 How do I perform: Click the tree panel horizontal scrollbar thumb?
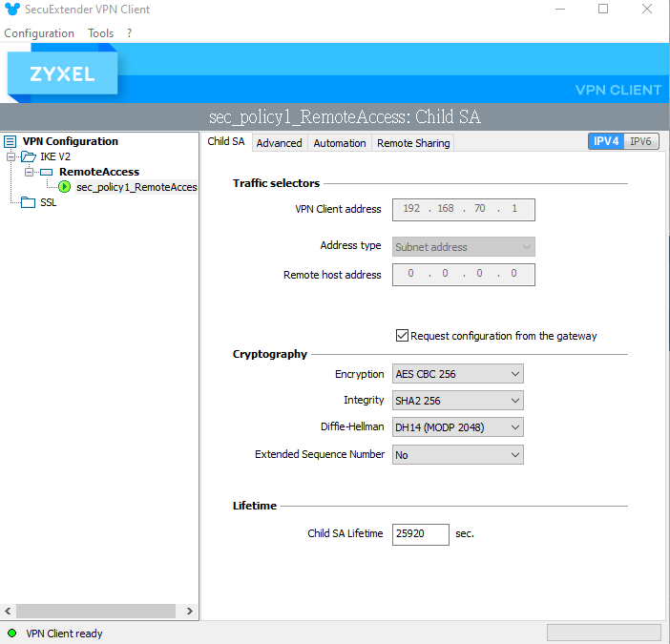point(95,612)
